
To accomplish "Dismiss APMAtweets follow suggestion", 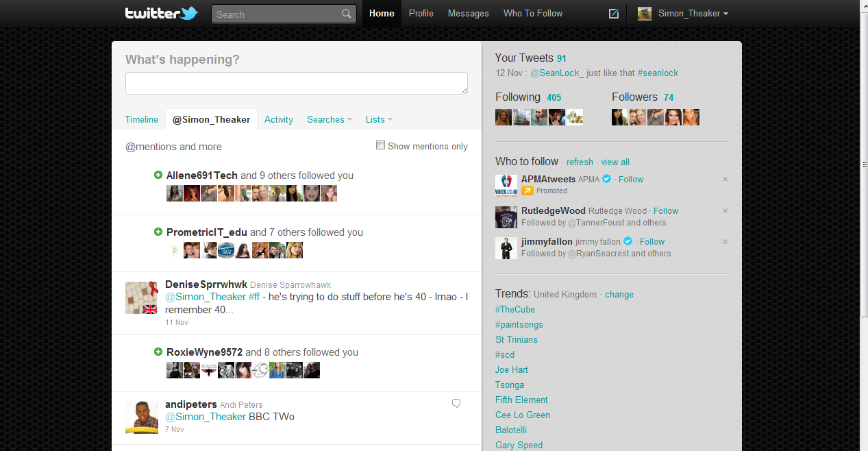I will tap(726, 180).
